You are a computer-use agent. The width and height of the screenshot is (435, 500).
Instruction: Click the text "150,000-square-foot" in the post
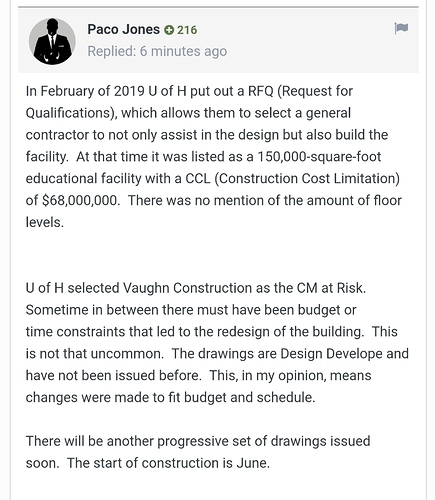pyautogui.click(x=319, y=157)
